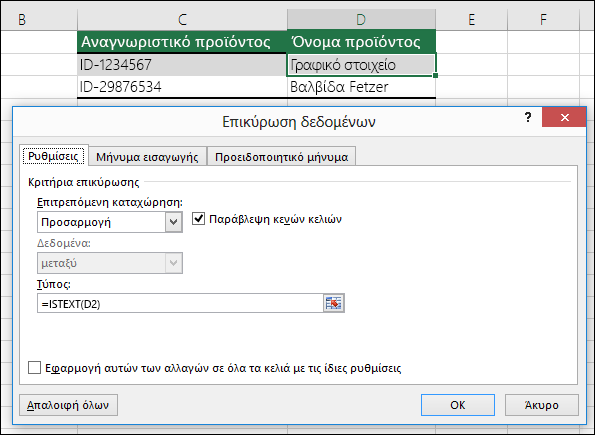Click the disabled μεταξύ dropdown arrow
The width and height of the screenshot is (595, 435).
(174, 263)
